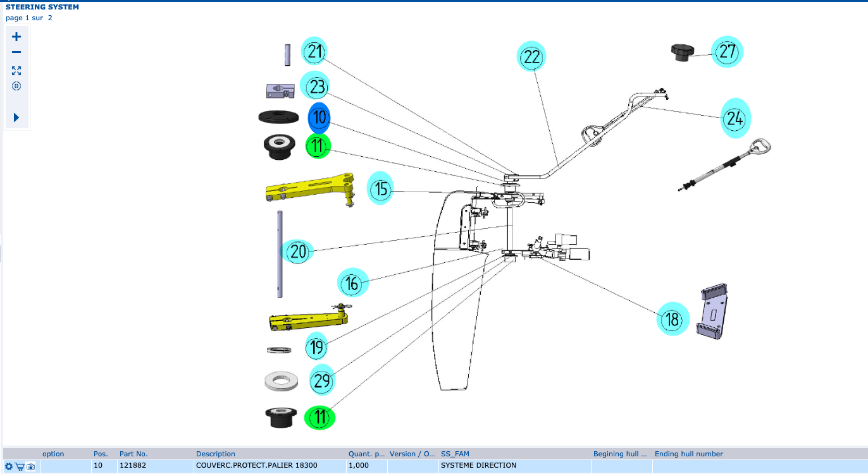Viewport: 868px width, 474px height.
Task: Click the Pos. column header
Action: coord(101,454)
